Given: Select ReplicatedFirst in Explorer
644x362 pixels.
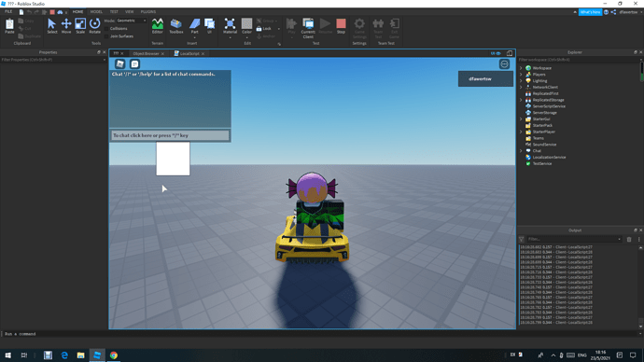Looking at the screenshot, I should pos(545,93).
